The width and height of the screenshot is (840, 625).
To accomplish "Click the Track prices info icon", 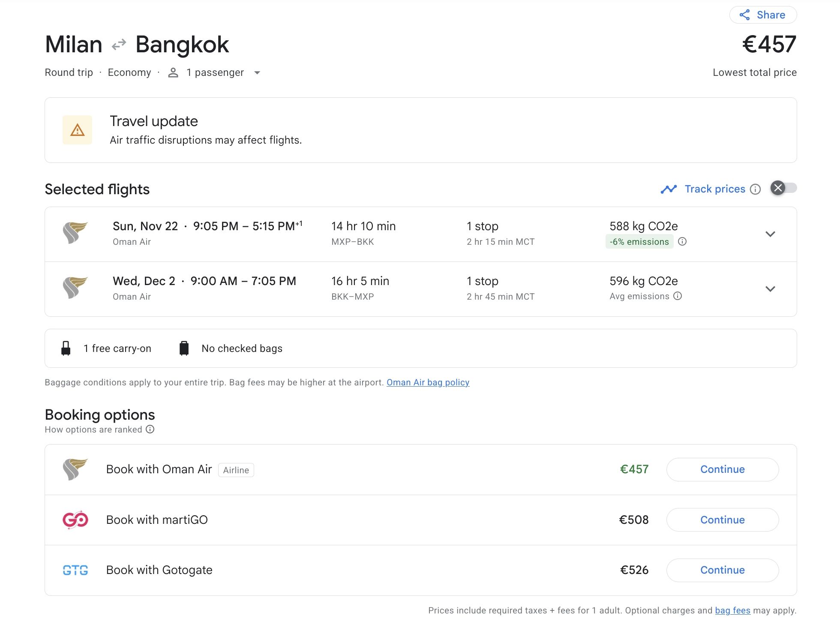I will point(756,189).
